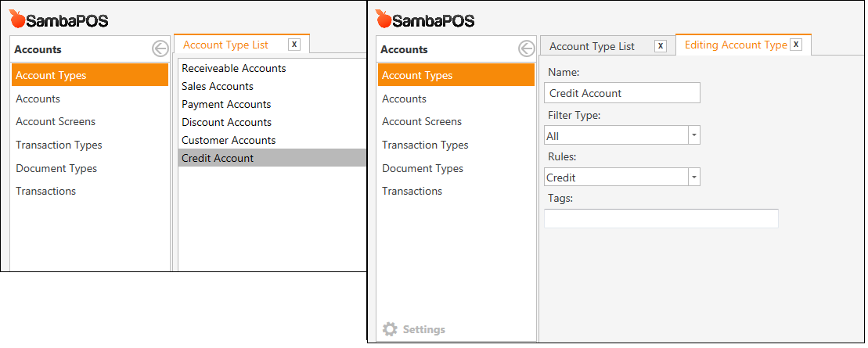Close the orange active Account Type List tab

(x=294, y=45)
